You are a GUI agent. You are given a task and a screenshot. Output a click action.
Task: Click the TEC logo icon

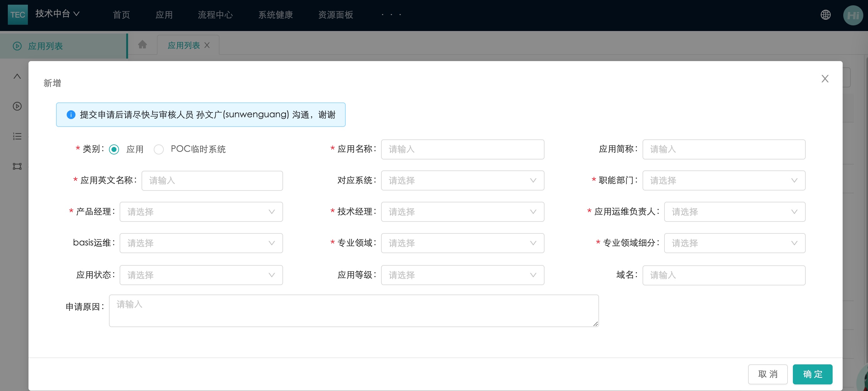tap(18, 14)
